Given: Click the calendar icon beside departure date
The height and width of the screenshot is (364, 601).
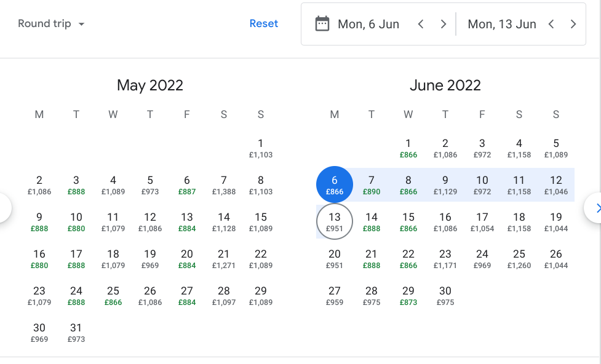Looking at the screenshot, I should coord(322,24).
